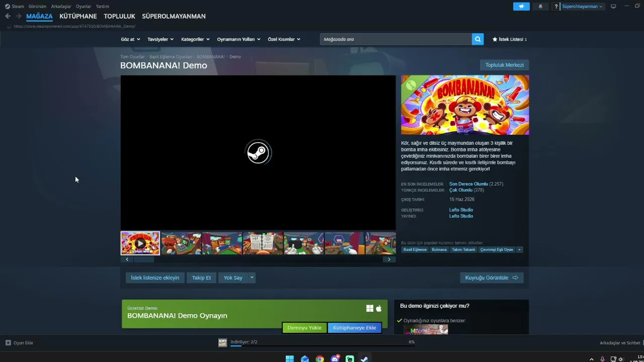644x362 pixels.
Task: Open the Son Derece Olumlu reviews link
Action: tap(468, 184)
